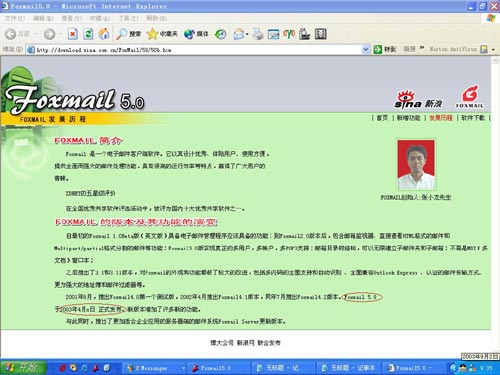
Task: Open the 软件下载 software download link
Action: pos(473,118)
